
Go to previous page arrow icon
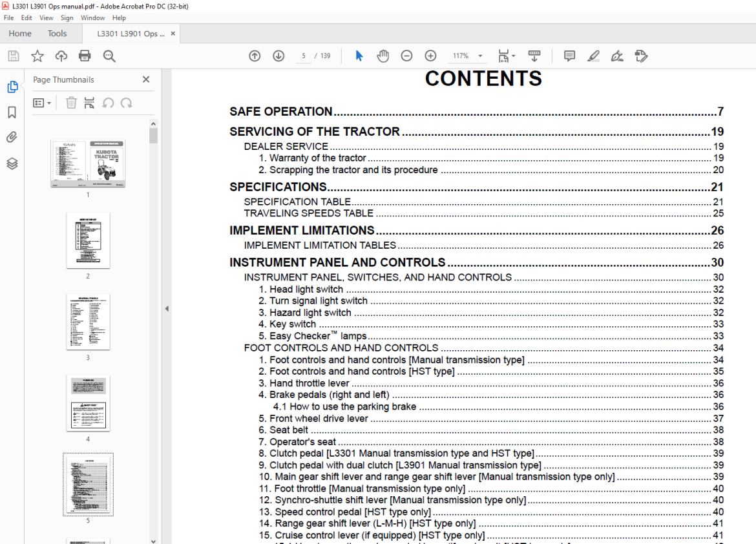(x=255, y=56)
